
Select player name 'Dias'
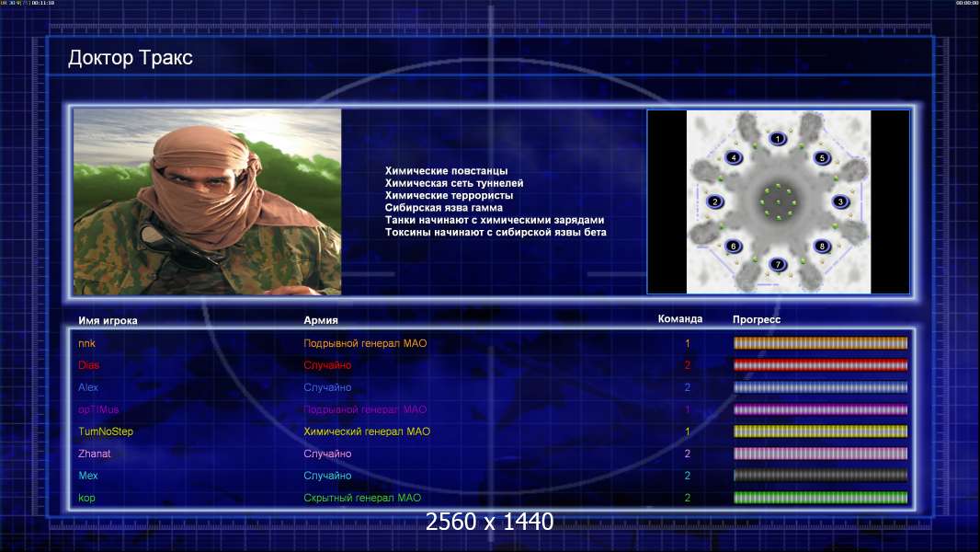pyautogui.click(x=89, y=365)
